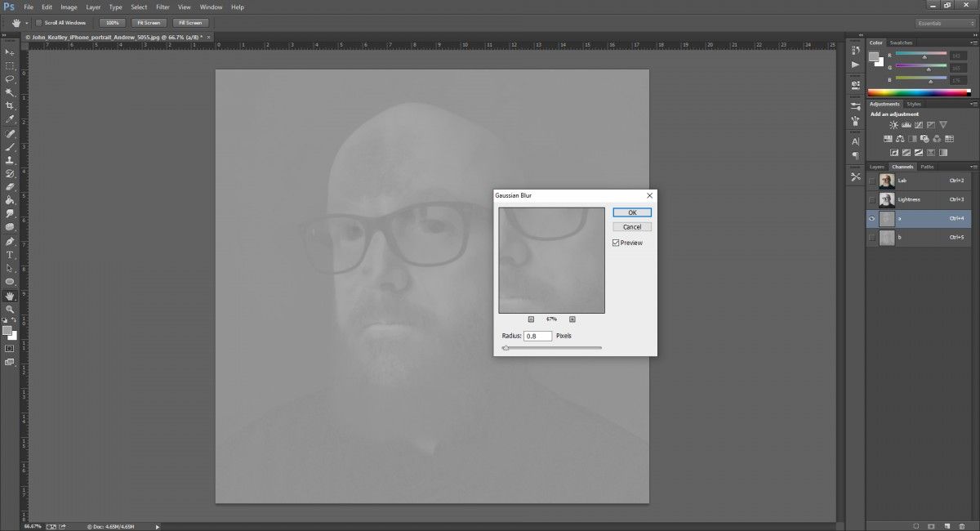The height and width of the screenshot is (531, 980).
Task: Switch to the Layers tab
Action: (x=876, y=167)
